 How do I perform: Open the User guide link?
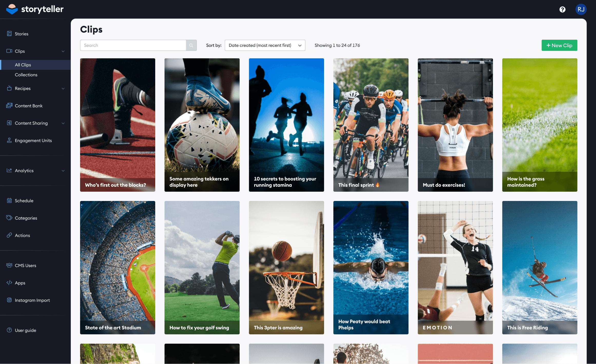pyautogui.click(x=25, y=330)
